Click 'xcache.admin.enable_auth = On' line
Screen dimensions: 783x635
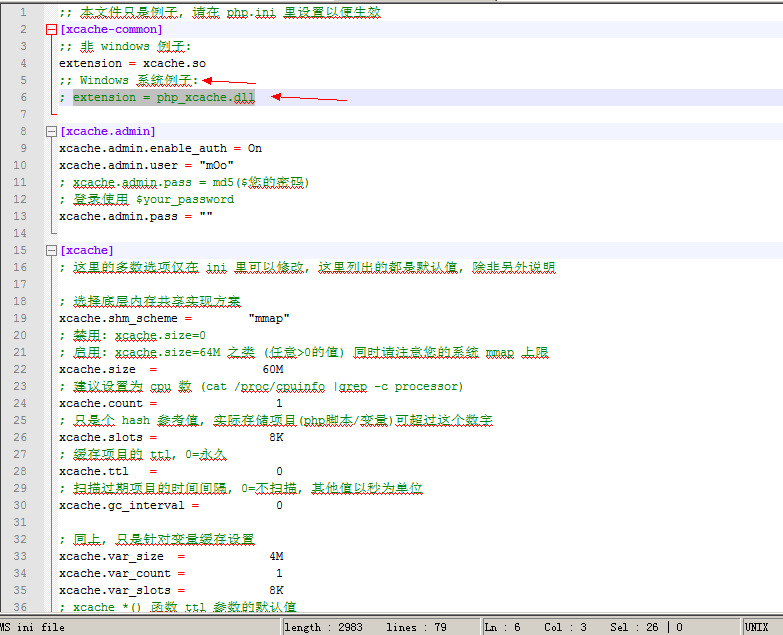click(x=160, y=148)
